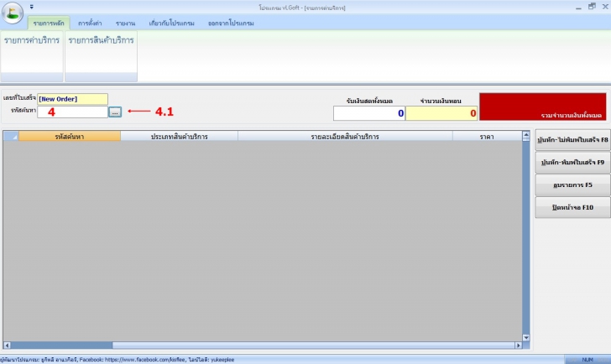Viewport: 611px width, 364px height.
Task: Click the ออกจากโปรแกรม tab
Action: click(231, 23)
